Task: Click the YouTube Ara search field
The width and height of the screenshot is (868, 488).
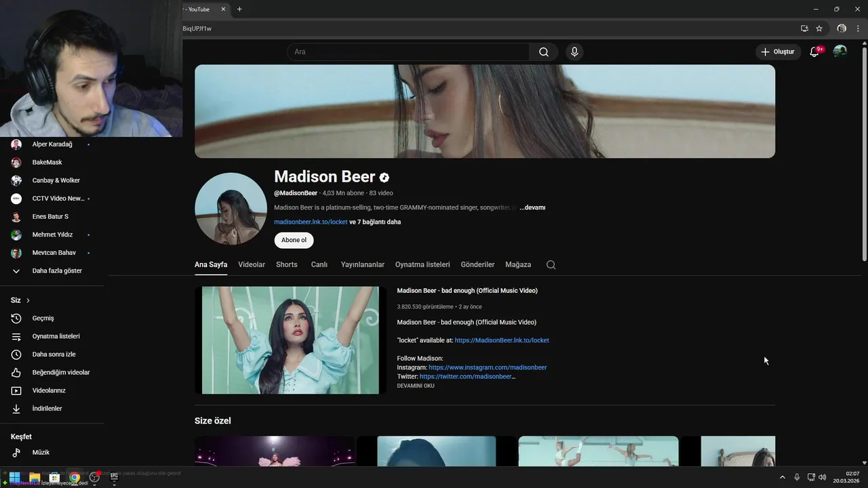Action: (x=409, y=52)
